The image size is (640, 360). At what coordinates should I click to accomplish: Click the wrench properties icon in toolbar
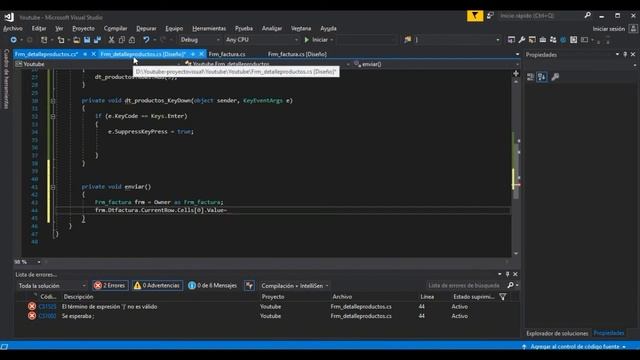pos(522,40)
